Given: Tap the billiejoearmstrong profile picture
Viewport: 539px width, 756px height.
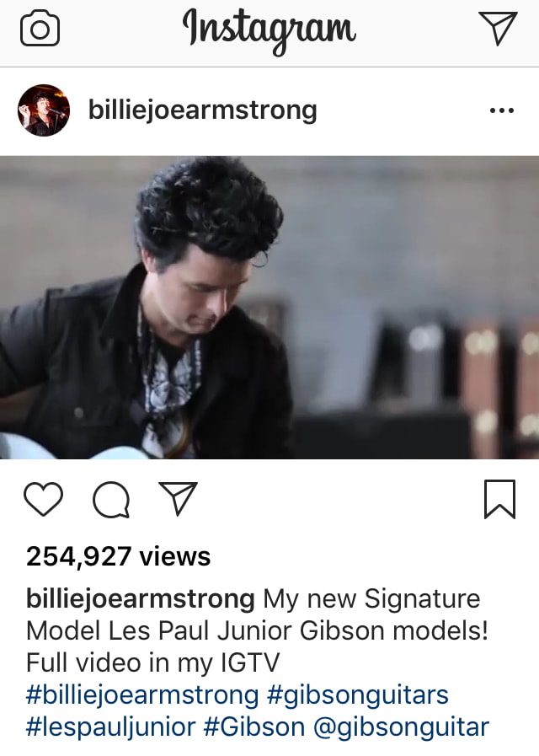Looking at the screenshot, I should pyautogui.click(x=44, y=110).
